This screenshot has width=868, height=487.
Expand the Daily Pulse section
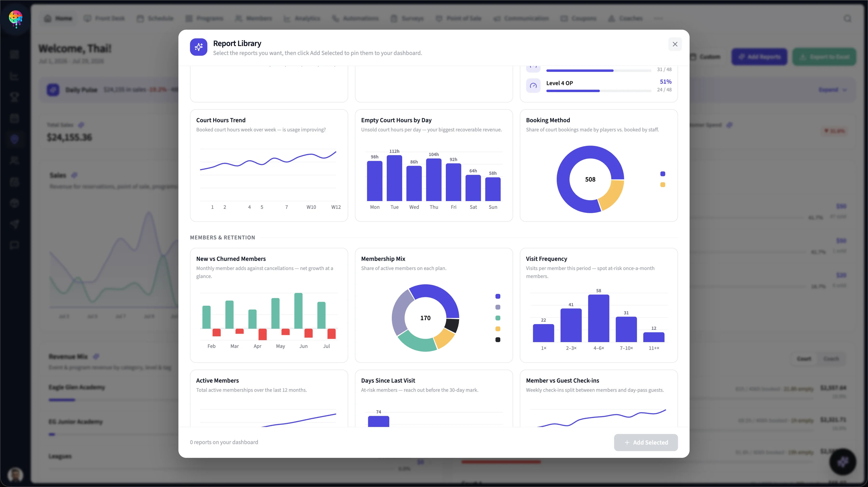(x=833, y=90)
